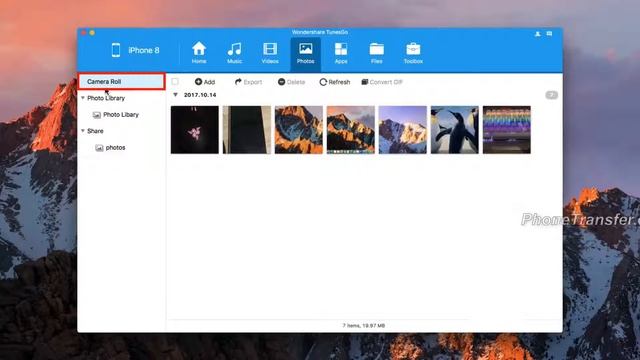
Task: Tick the select-all checkbox
Action: click(175, 81)
